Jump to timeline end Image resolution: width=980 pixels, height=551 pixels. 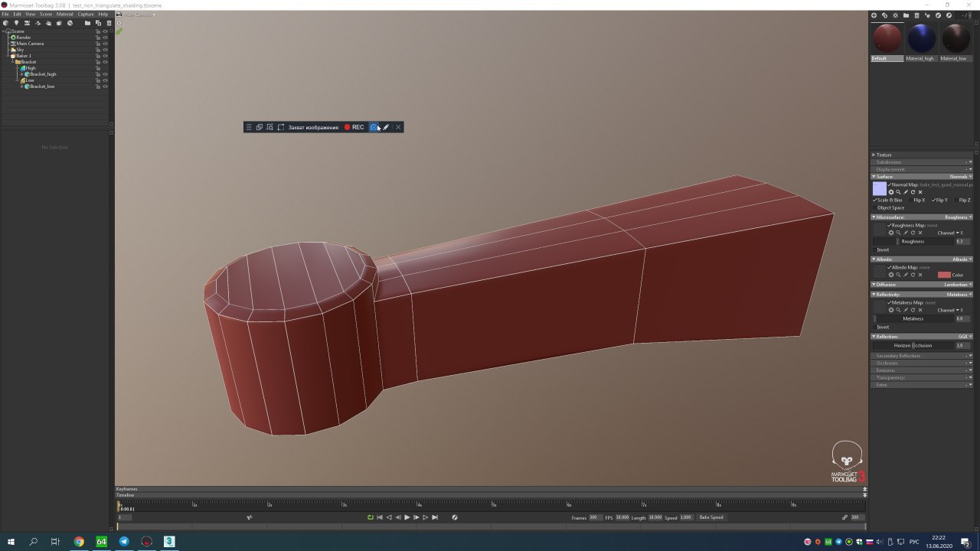click(435, 517)
